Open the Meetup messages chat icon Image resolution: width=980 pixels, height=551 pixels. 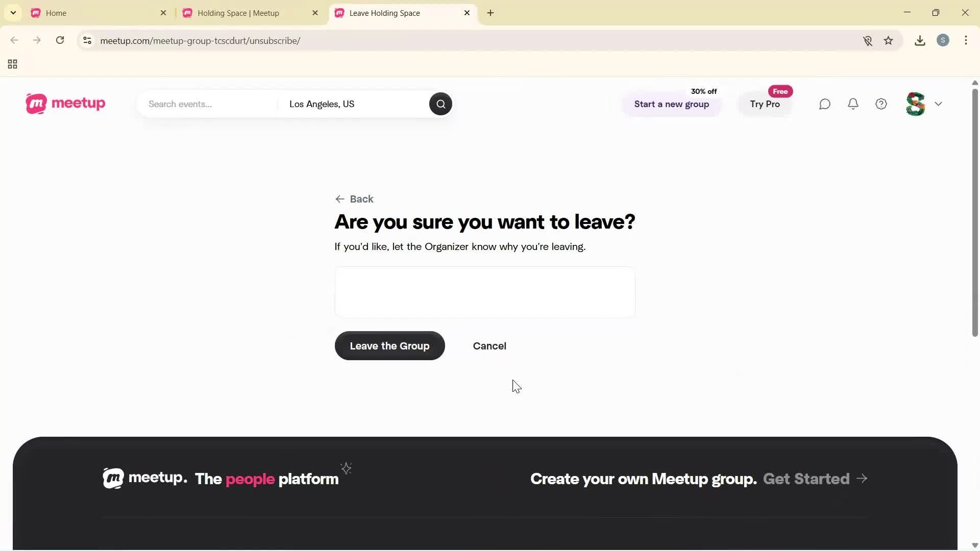[x=825, y=104]
